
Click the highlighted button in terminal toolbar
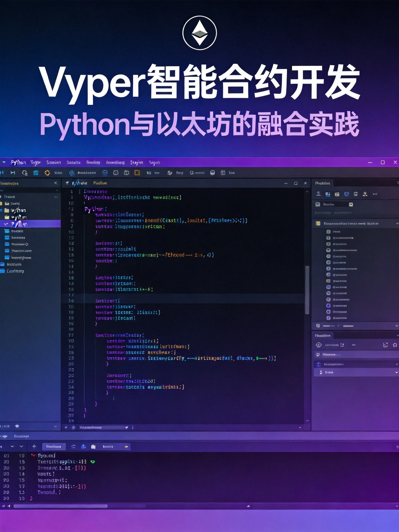pyautogui.click(x=54, y=447)
